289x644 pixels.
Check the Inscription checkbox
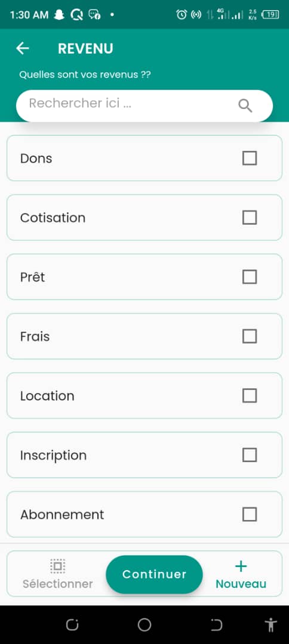[250, 454]
